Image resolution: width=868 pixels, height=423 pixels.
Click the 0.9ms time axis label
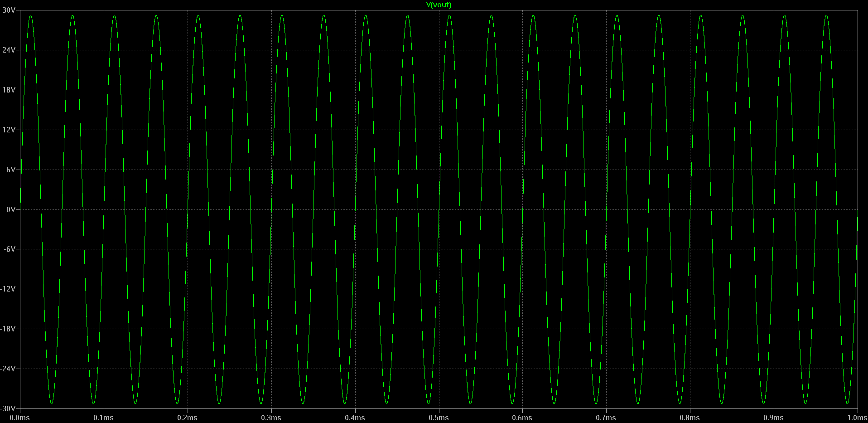[x=774, y=418]
